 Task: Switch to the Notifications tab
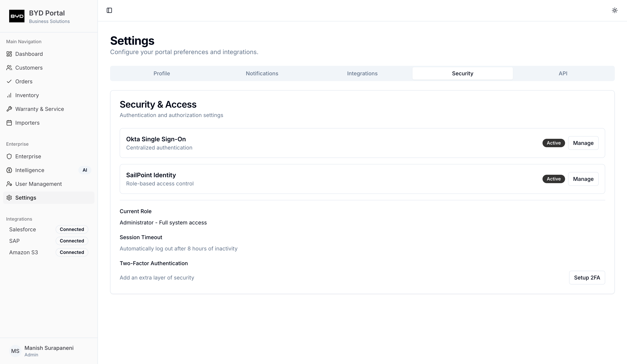pyautogui.click(x=262, y=73)
